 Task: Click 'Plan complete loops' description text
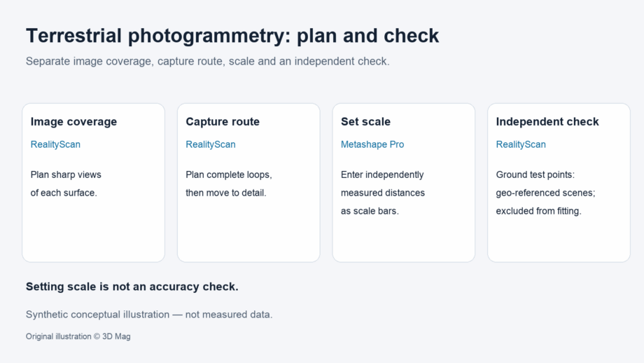coord(229,174)
